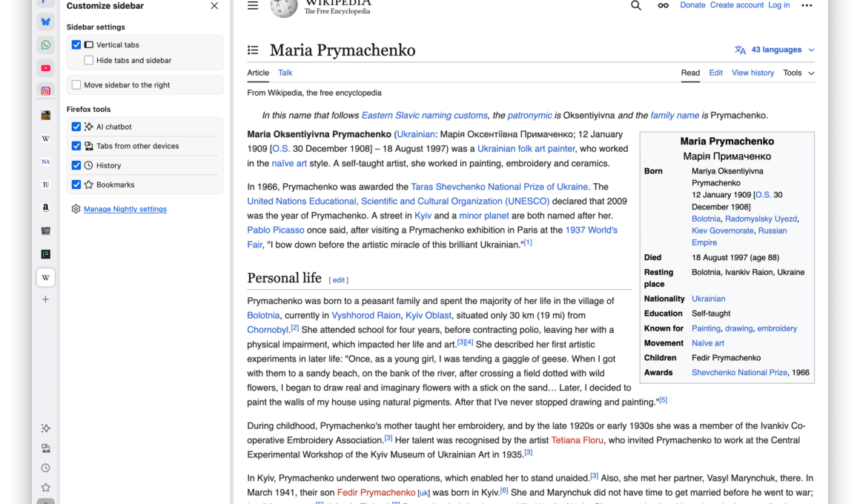This screenshot has width=860, height=504.
Task: Open the three-dot personal tools menu
Action: point(807,5)
